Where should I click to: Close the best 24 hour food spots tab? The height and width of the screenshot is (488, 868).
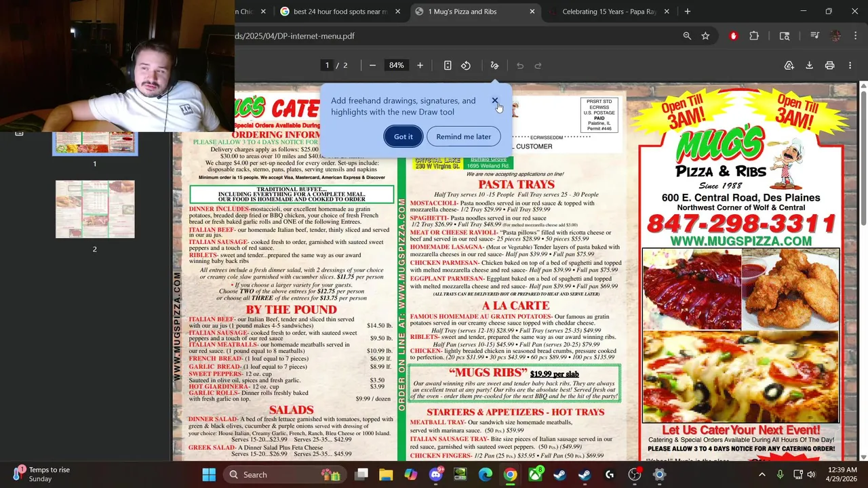tap(397, 12)
